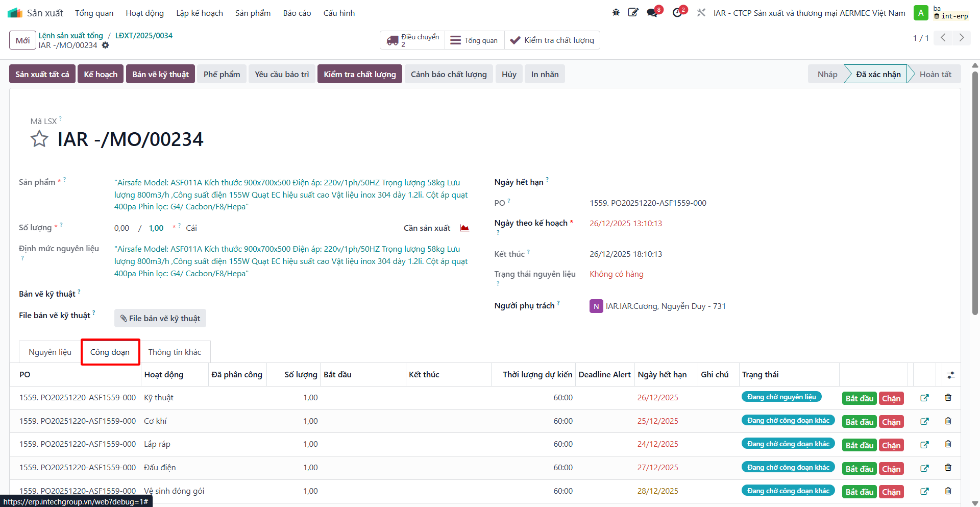Click the Mới button

22,40
